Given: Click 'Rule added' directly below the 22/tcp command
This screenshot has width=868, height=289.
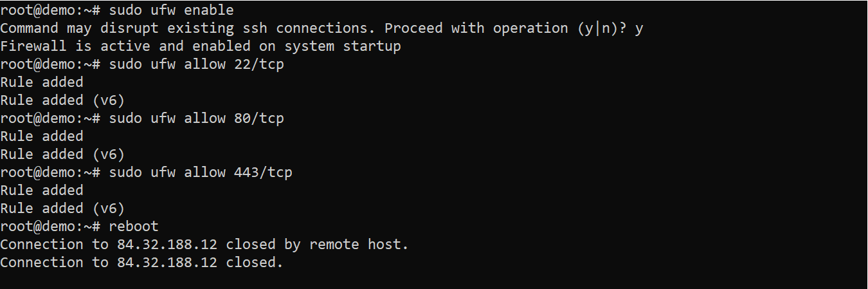Looking at the screenshot, I should coord(42,82).
